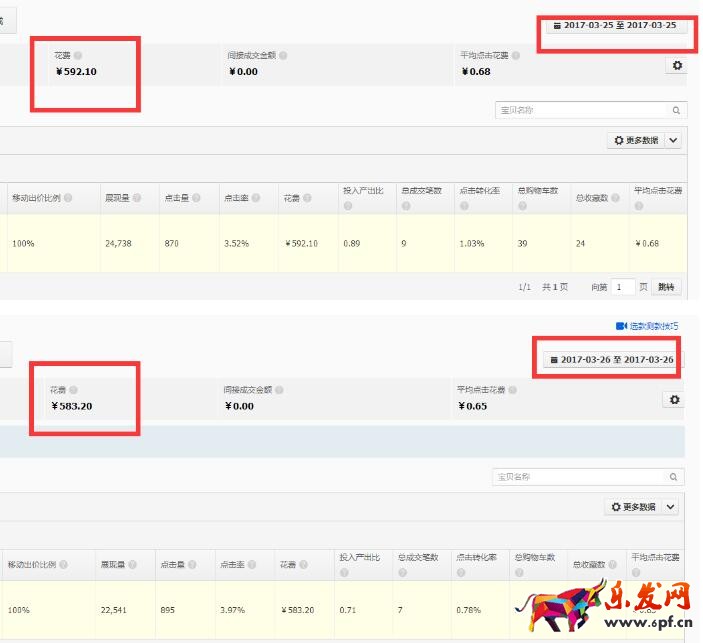Screen dimensions: 703x643
Task: Click search magnifier in 2017-03-26 panel's 宝贝名称 box
Action: tap(675, 478)
